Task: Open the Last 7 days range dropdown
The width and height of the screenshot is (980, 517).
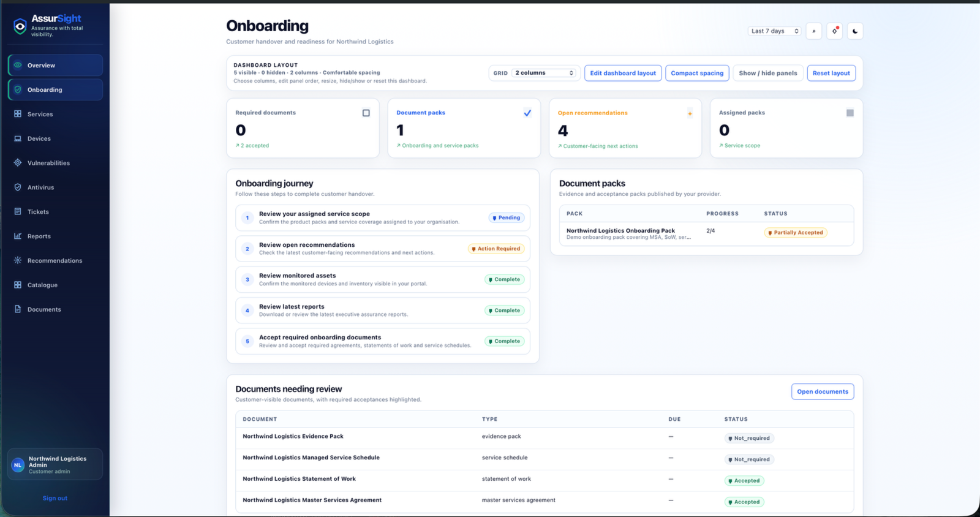Action: pos(775,31)
